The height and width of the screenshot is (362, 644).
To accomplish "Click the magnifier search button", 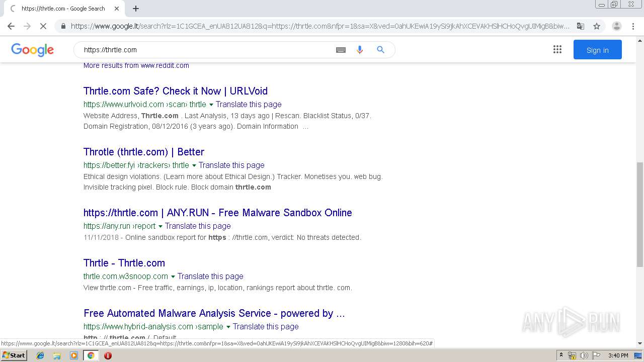I will [x=380, y=50].
